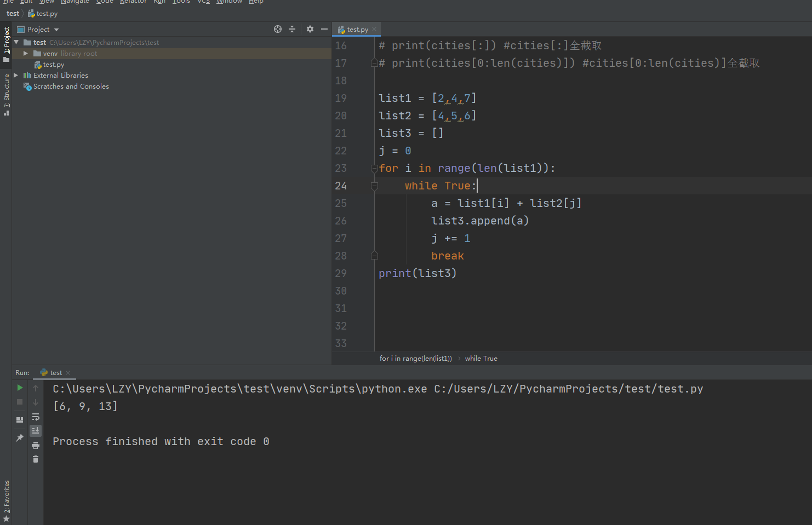Place cursor on 'list1 = [2,4,7]' line
The image size is (812, 525).
pos(427,98)
